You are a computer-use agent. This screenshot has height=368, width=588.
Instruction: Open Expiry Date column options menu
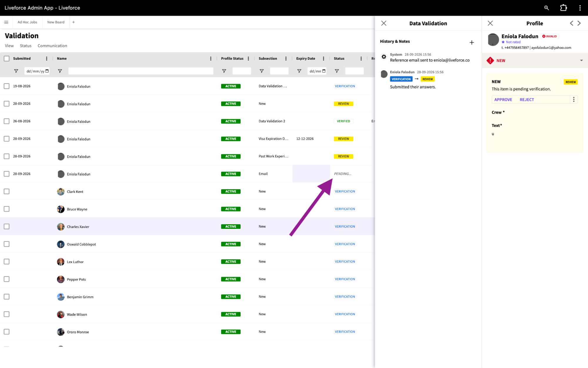click(324, 59)
